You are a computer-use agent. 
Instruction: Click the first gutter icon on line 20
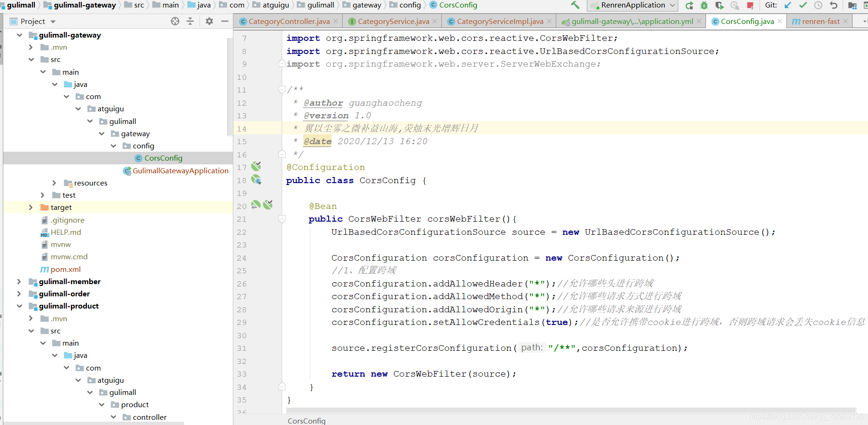click(255, 205)
